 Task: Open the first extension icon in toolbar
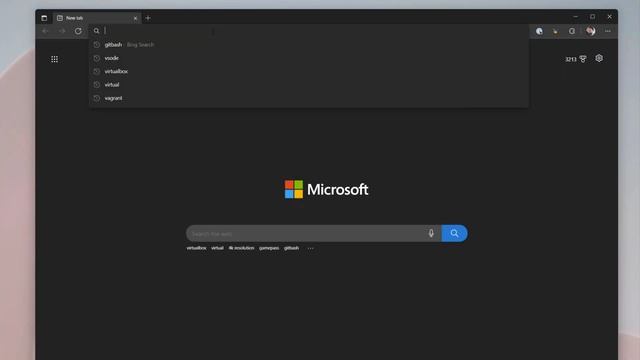point(539,31)
